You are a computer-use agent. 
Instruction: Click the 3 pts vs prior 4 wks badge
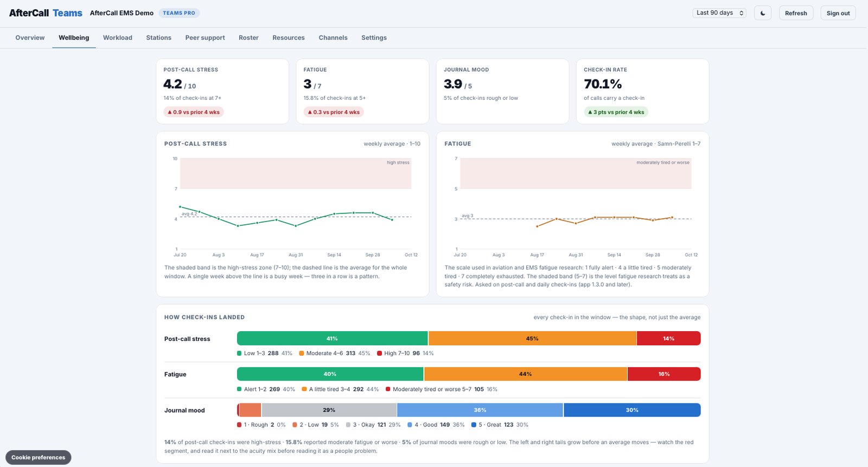tap(616, 112)
